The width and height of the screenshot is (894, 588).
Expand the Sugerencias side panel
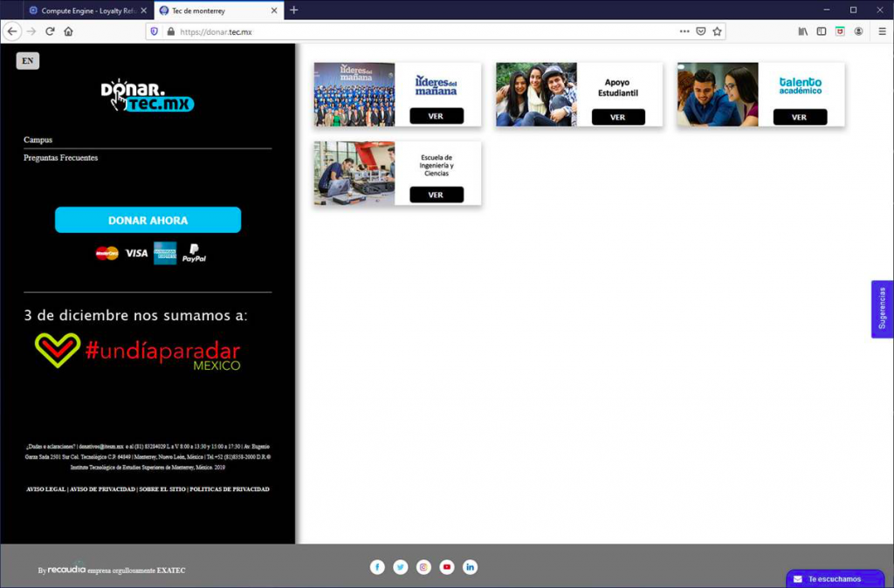882,309
